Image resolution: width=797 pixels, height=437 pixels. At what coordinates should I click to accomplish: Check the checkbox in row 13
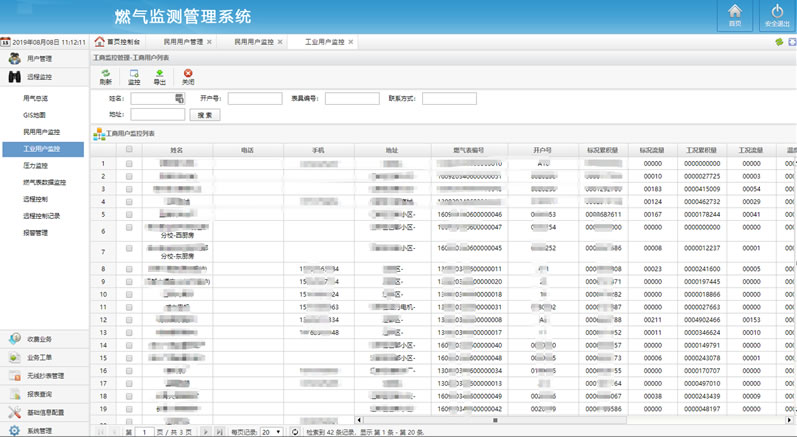[x=129, y=332]
